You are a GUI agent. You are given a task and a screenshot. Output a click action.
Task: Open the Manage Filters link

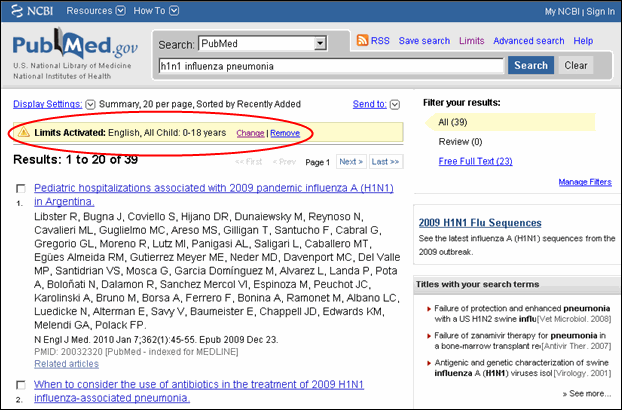[584, 182]
